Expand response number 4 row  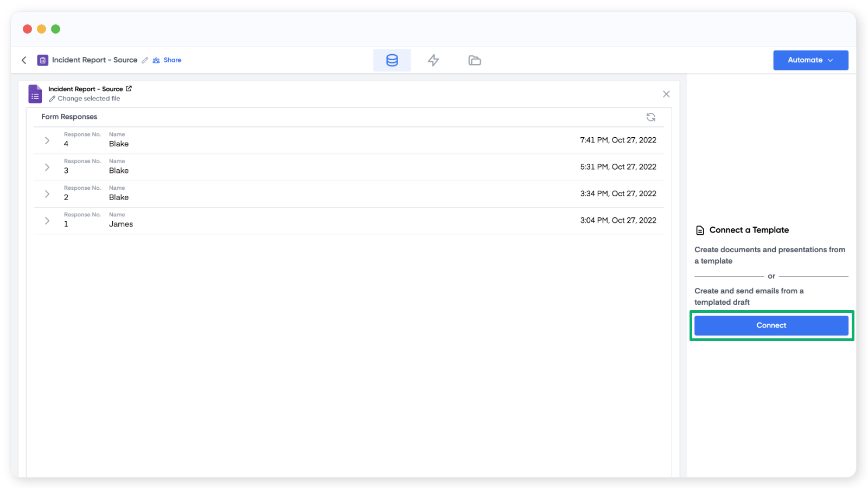47,140
